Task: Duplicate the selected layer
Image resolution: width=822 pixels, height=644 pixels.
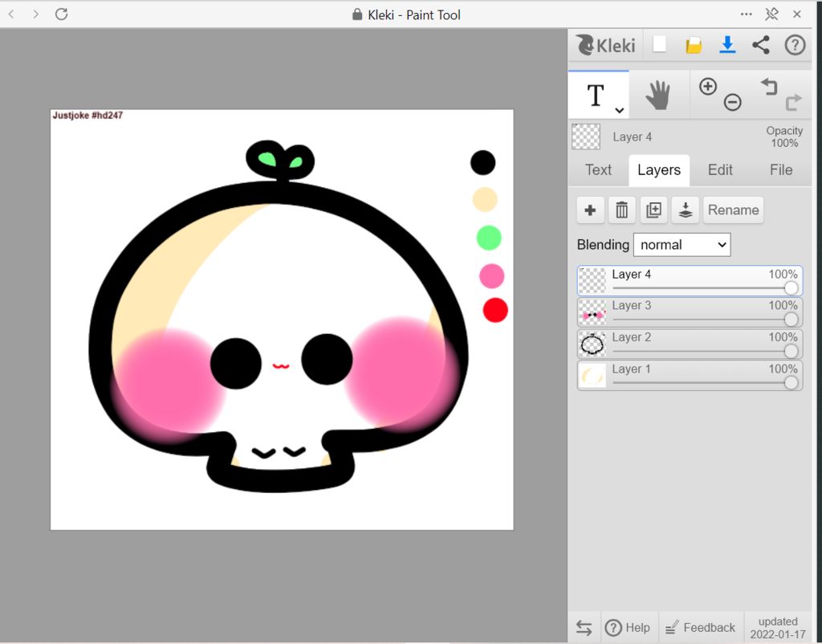Action: pos(653,210)
